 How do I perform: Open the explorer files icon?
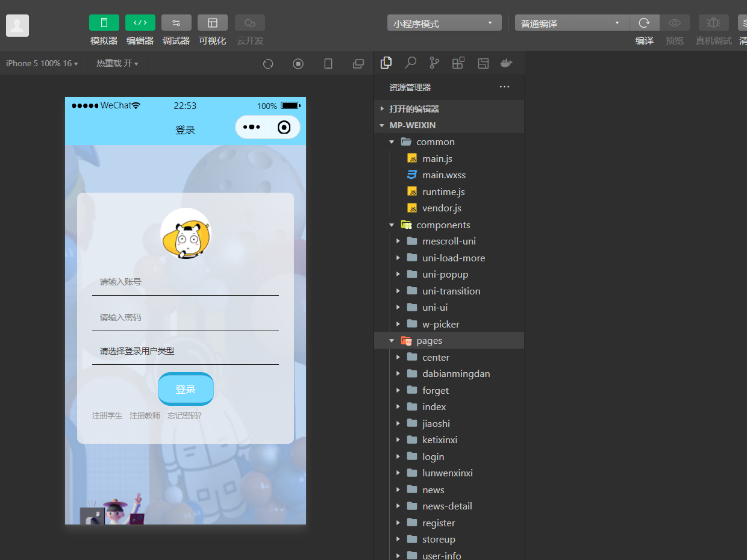(x=386, y=63)
